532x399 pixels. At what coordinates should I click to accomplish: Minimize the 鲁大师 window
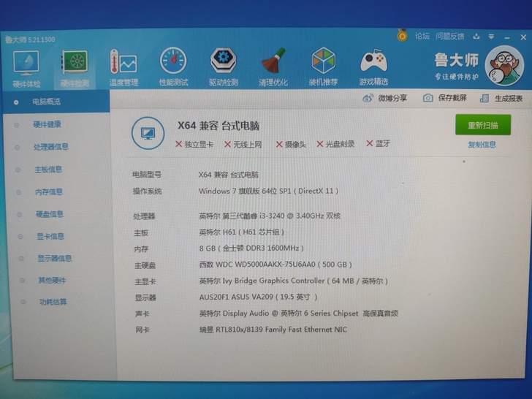[x=507, y=37]
